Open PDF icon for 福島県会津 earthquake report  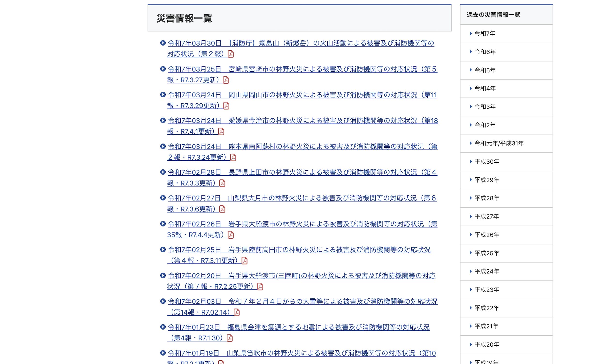click(230, 338)
